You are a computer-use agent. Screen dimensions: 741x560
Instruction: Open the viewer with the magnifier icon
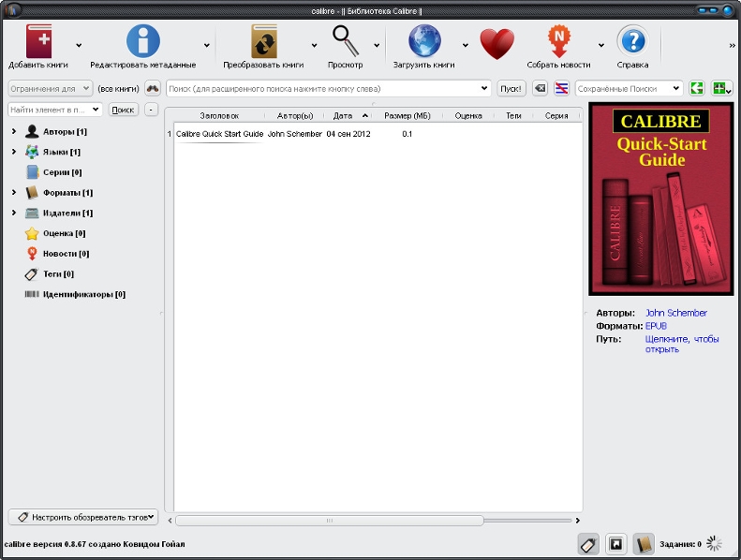(346, 41)
